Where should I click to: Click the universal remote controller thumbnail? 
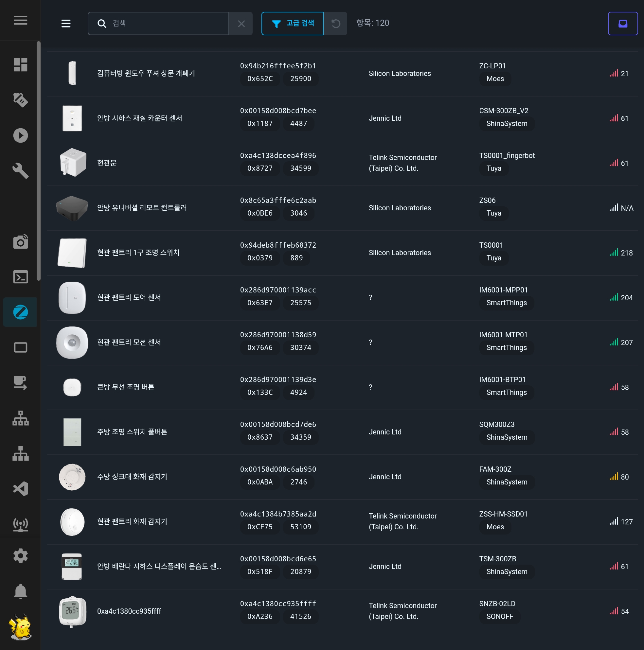pyautogui.click(x=72, y=208)
